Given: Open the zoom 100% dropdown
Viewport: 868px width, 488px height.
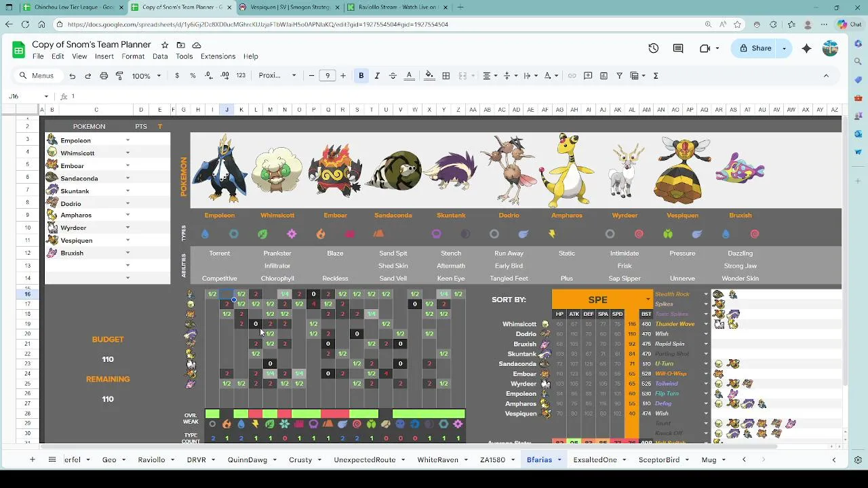Looking at the screenshot, I should click(146, 76).
